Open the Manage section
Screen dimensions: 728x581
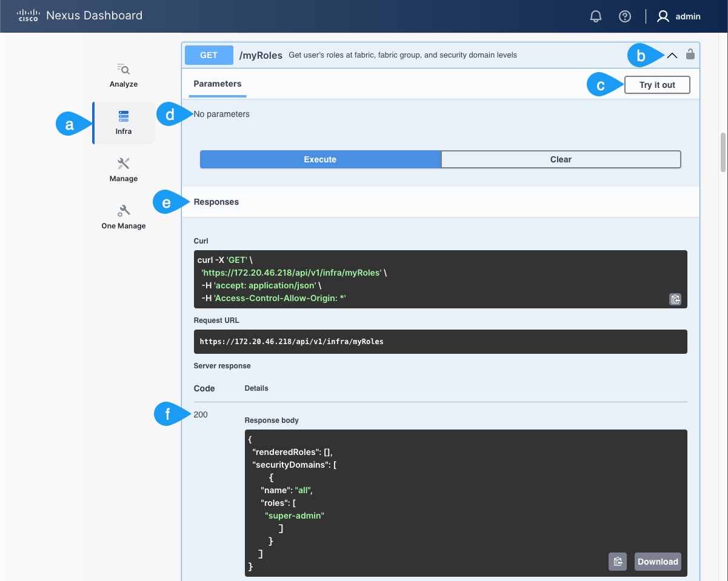click(123, 170)
